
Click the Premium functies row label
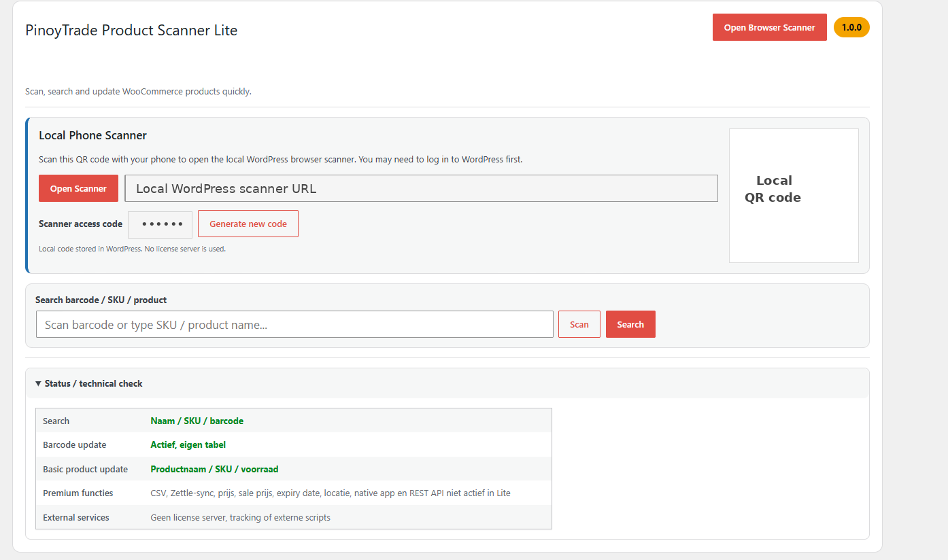(78, 493)
